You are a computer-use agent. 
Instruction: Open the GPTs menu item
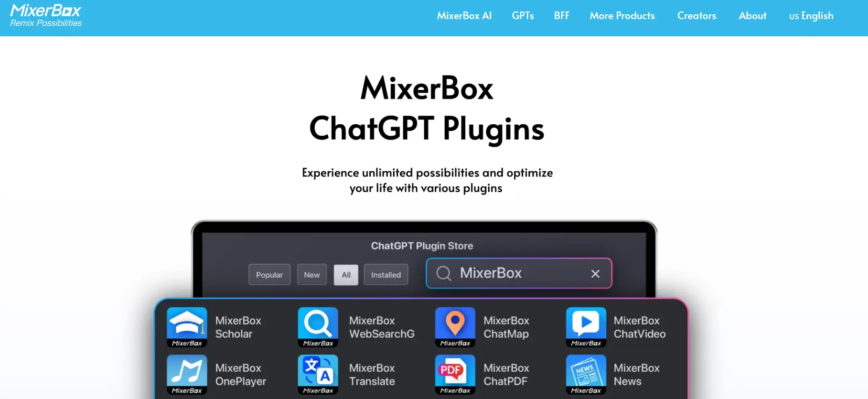(x=523, y=16)
